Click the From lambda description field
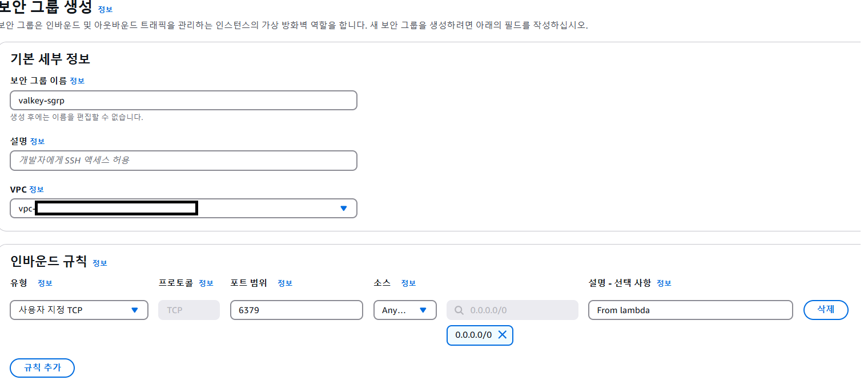 (690, 310)
